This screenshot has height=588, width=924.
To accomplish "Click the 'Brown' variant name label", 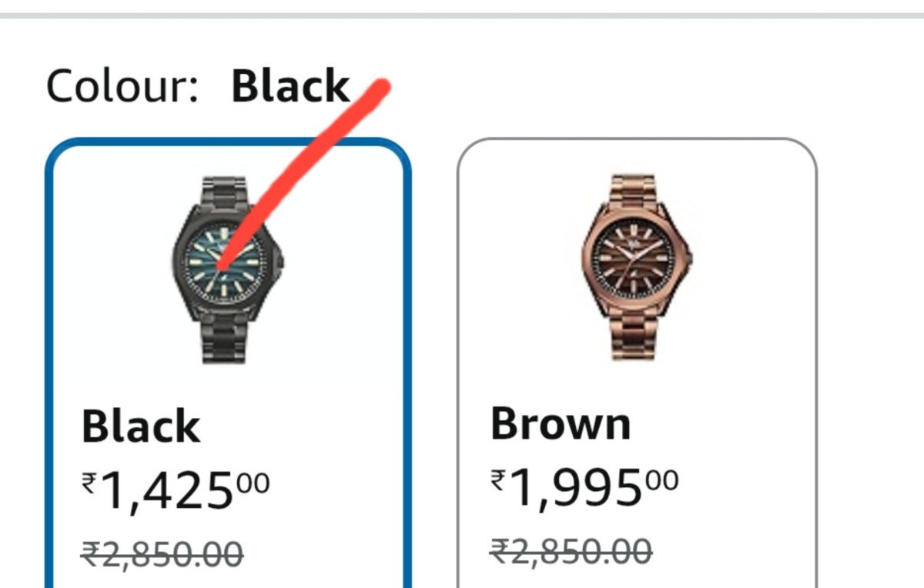I will [562, 422].
